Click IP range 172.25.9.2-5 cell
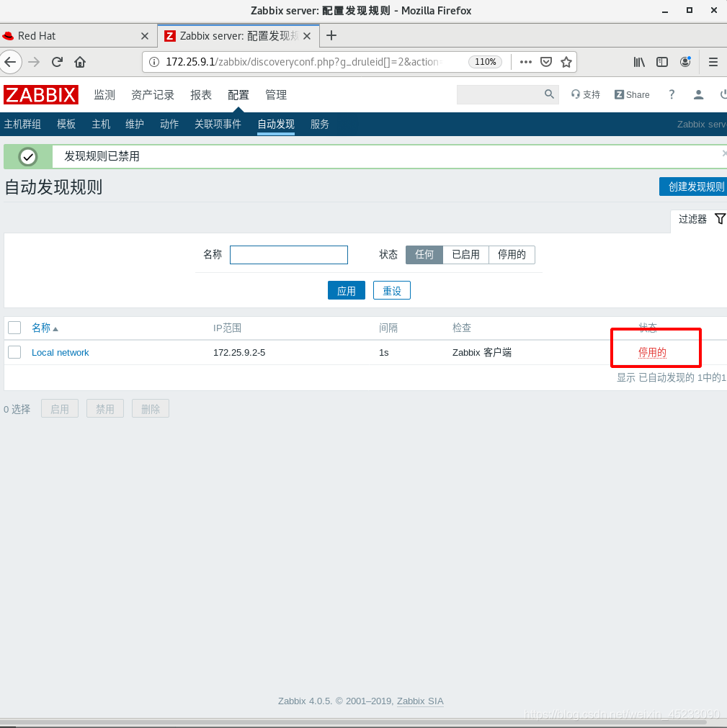Viewport: 727px width, 728px height. click(238, 352)
